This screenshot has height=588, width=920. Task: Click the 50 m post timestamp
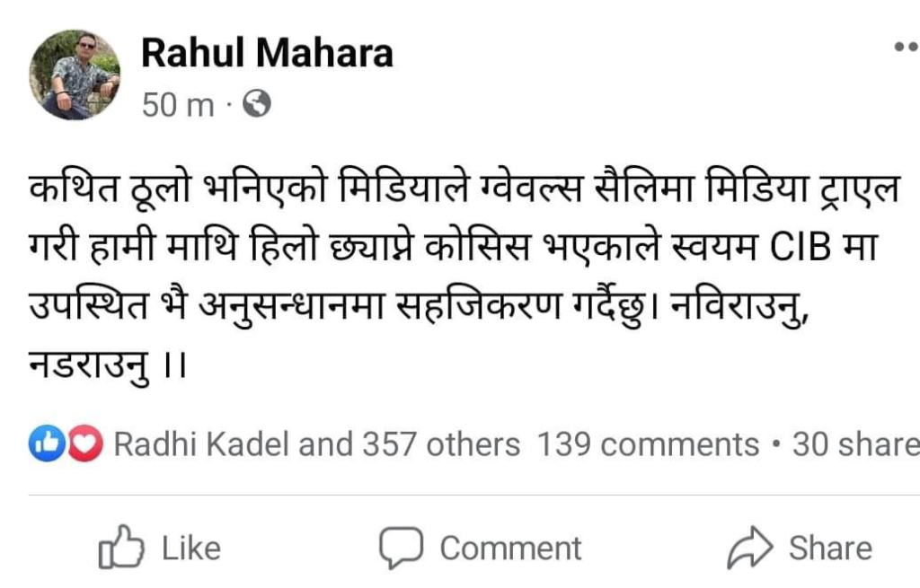(178, 106)
